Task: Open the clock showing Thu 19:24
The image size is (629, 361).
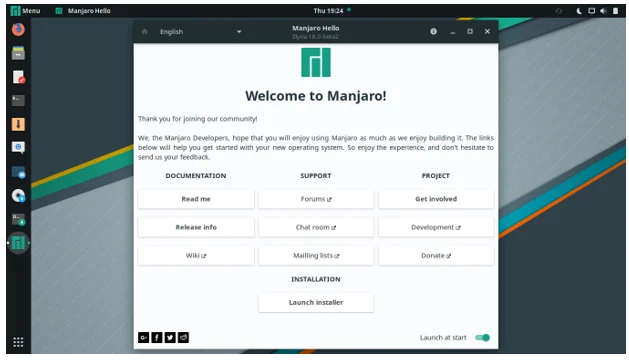Action: click(328, 11)
